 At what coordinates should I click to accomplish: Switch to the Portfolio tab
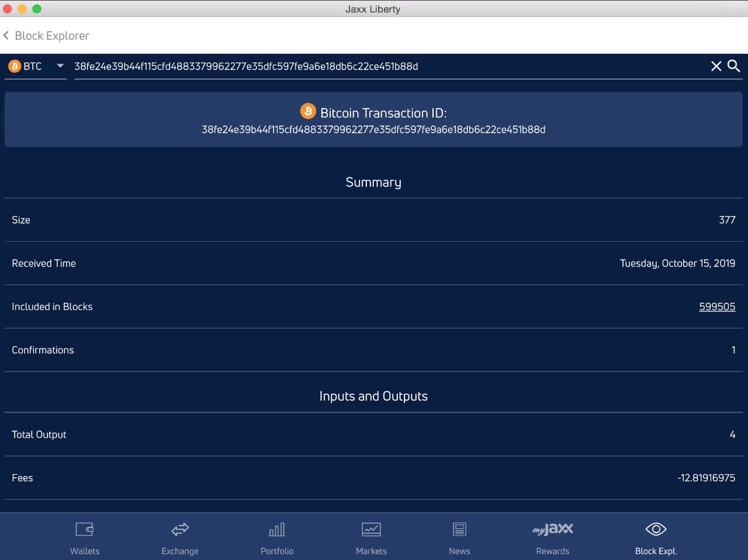pyautogui.click(x=277, y=537)
